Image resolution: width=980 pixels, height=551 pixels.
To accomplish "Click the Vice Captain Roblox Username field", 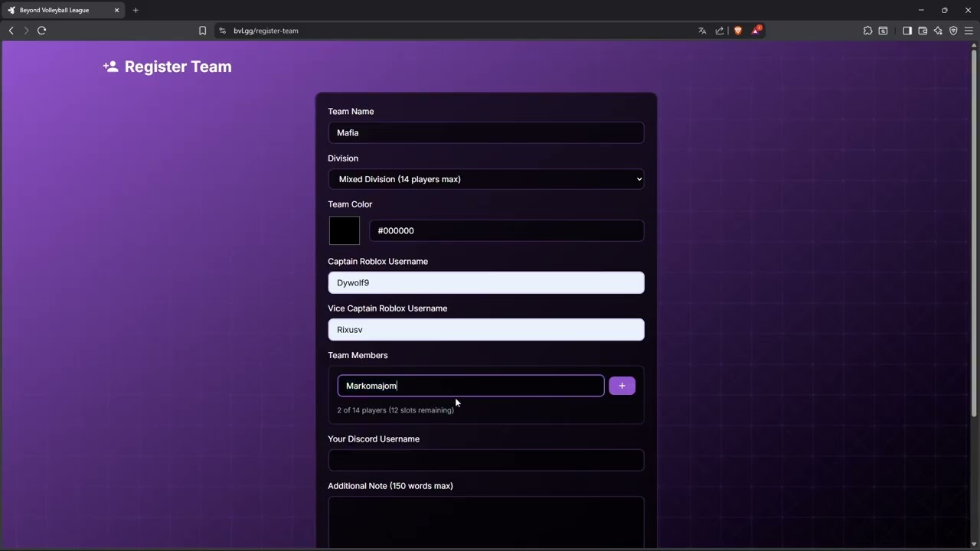I will click(486, 330).
